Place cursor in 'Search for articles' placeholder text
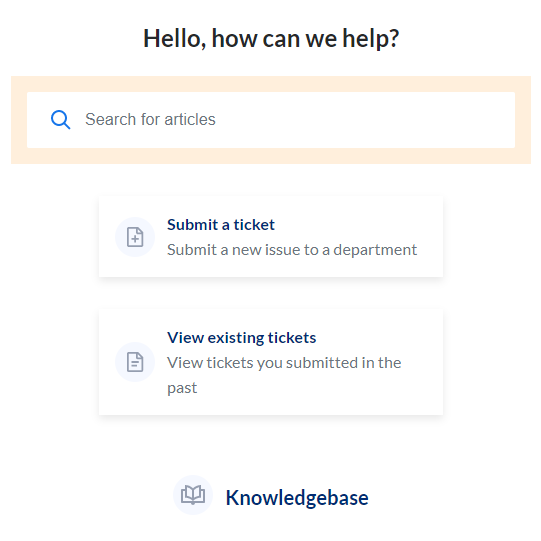The width and height of the screenshot is (541, 541). point(150,119)
